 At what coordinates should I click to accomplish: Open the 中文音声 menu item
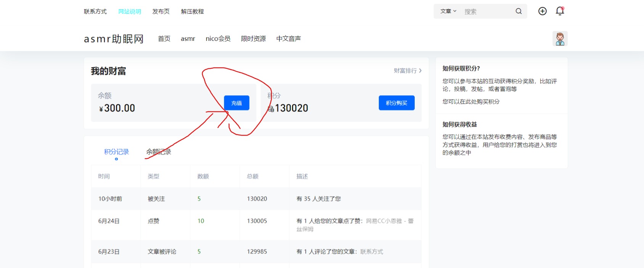pos(288,39)
